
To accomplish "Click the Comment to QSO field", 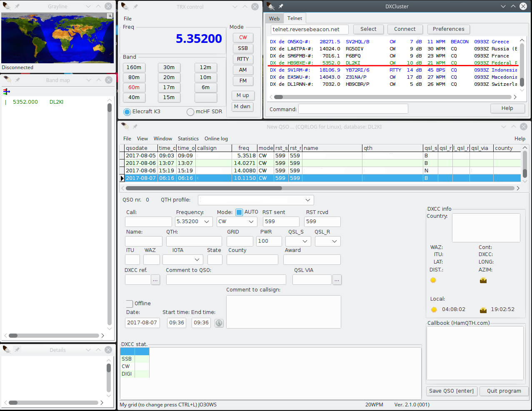I will coord(226,280).
